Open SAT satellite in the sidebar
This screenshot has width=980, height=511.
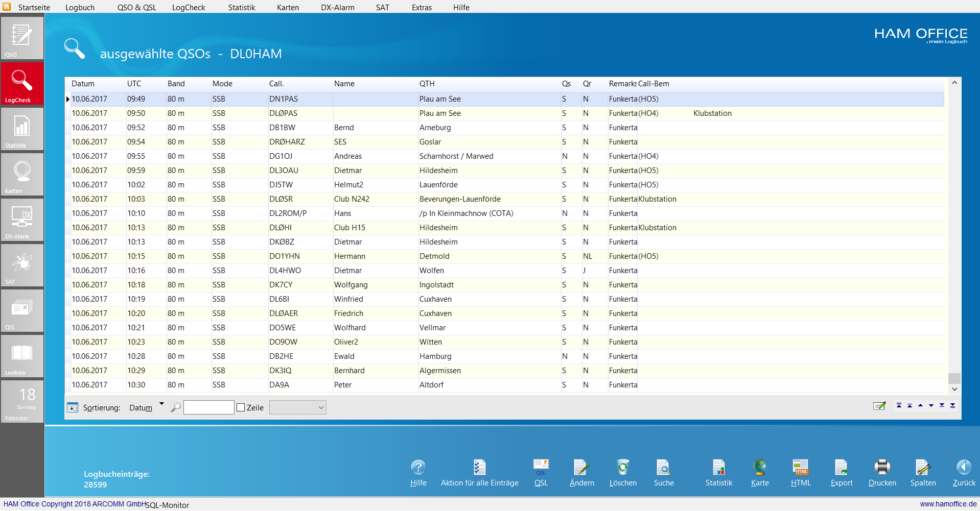(x=22, y=265)
